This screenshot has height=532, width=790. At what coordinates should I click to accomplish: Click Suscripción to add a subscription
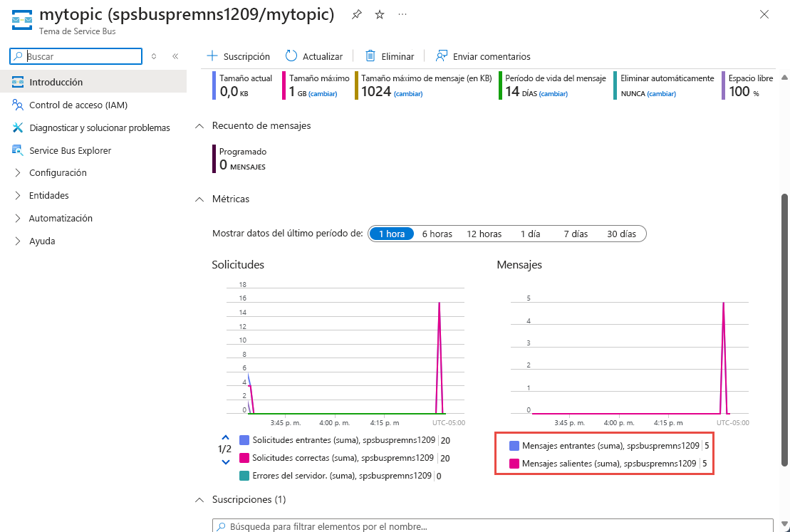click(246, 56)
